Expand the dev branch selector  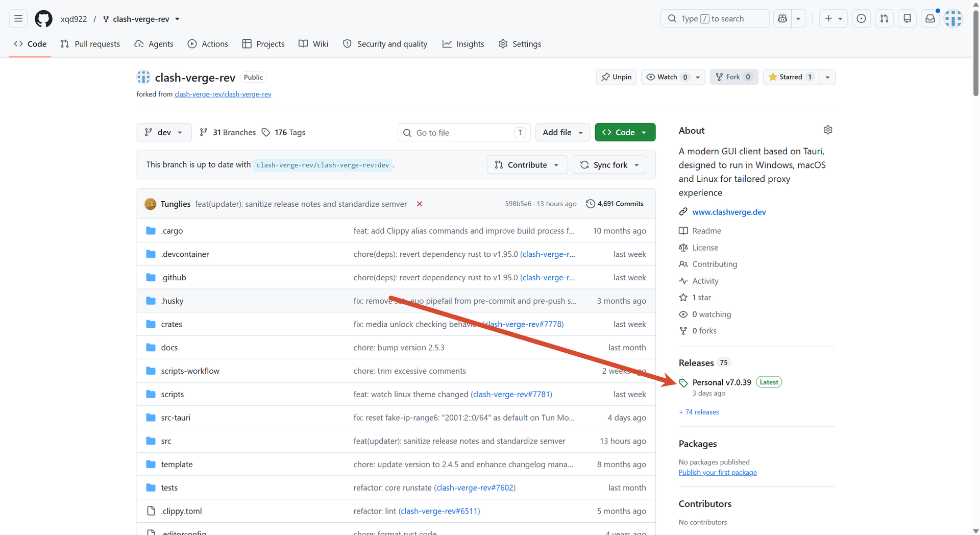pyautogui.click(x=164, y=132)
